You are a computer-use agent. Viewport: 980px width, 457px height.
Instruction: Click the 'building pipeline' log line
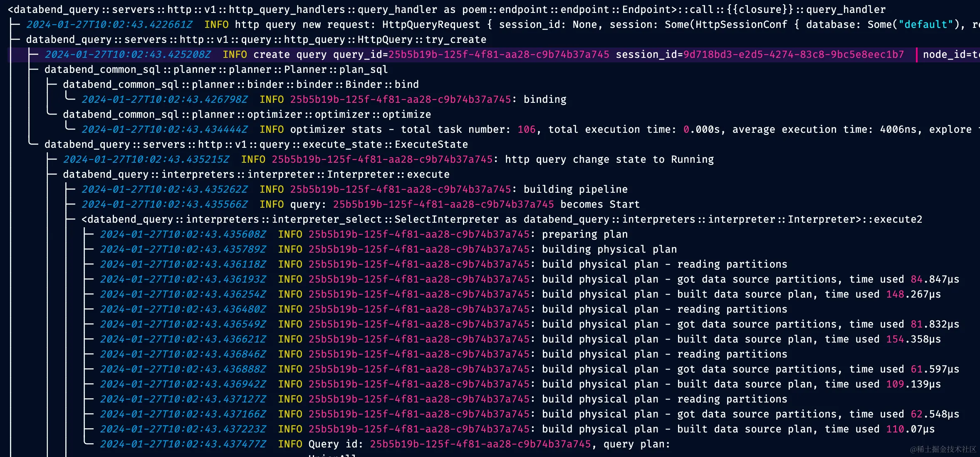click(x=575, y=189)
